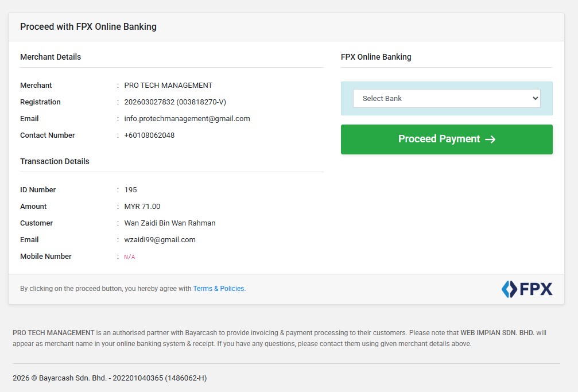Click the green Proceed Payment button
Viewport: 578px width, 392px height.
pos(447,139)
